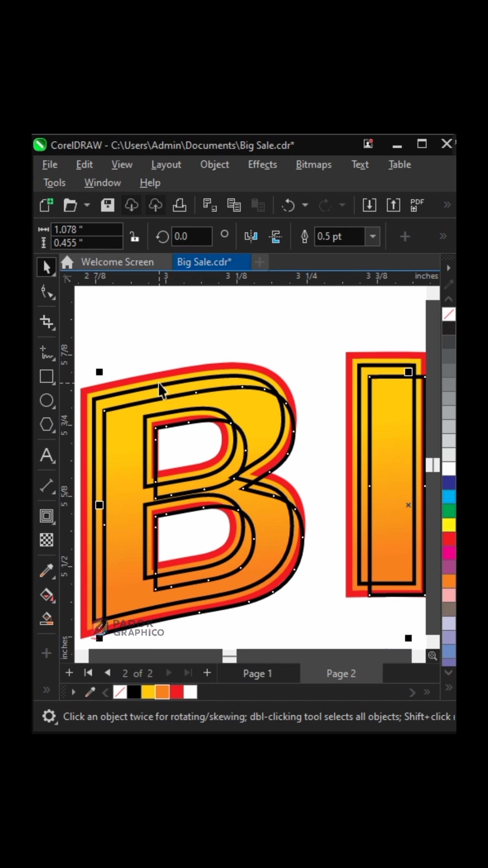Click the Undo arrow icon
Screen dimensions: 488x868
click(288, 206)
